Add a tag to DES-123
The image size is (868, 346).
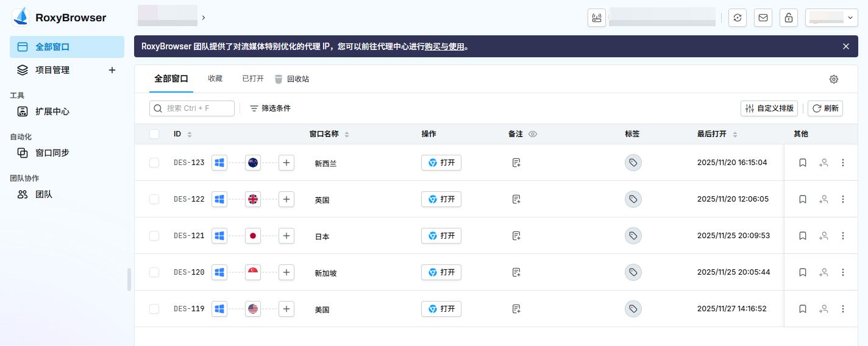(x=633, y=163)
